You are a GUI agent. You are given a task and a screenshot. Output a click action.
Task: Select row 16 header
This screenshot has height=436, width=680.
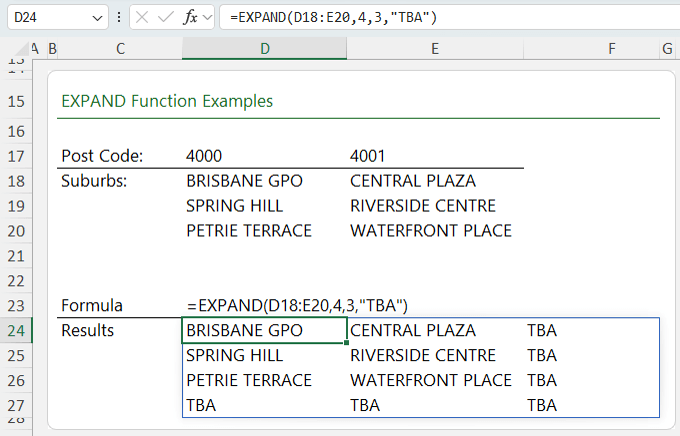click(x=16, y=131)
